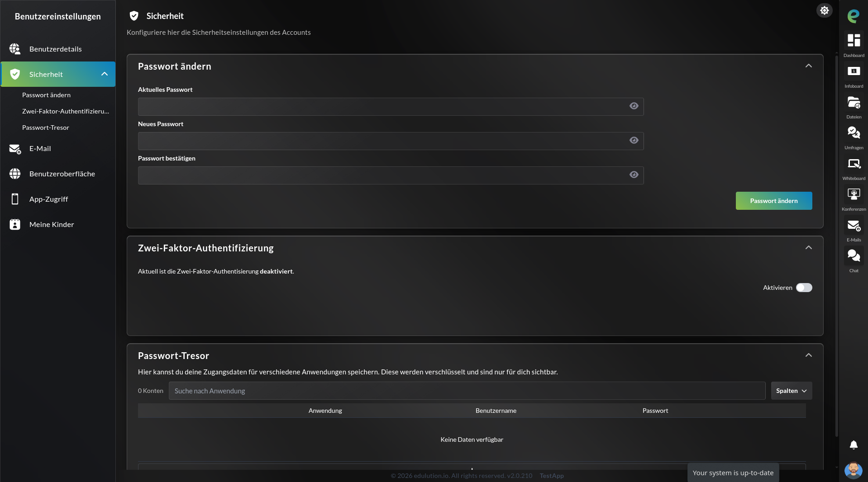Go to Benutzeroberfläche settings
Screen dimensions: 868x482
click(x=58, y=174)
